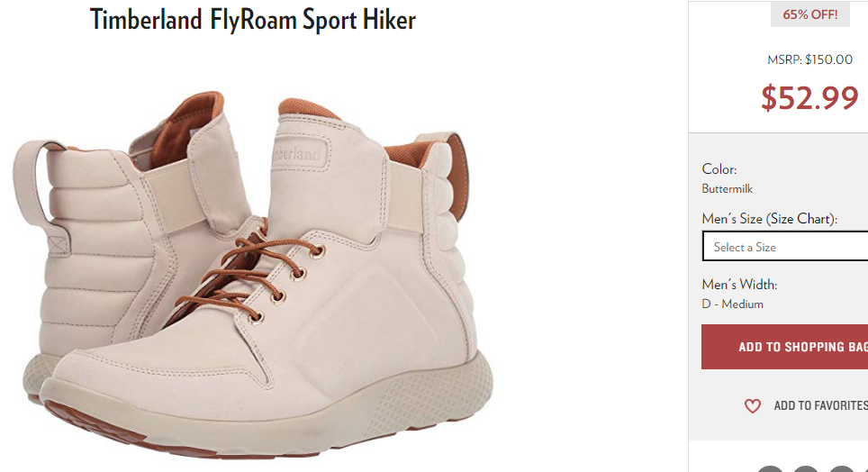The width and height of the screenshot is (868, 472).
Task: Click the Men's Width label
Action: point(739,285)
